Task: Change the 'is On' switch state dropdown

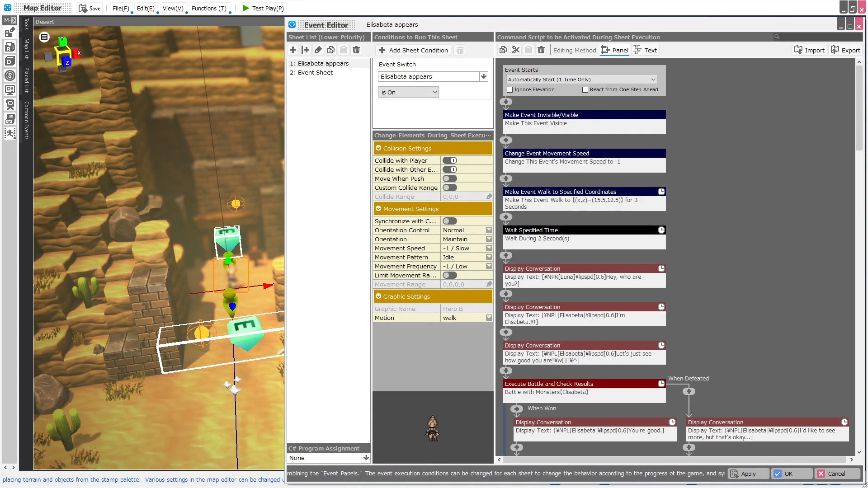Action: 407,92
